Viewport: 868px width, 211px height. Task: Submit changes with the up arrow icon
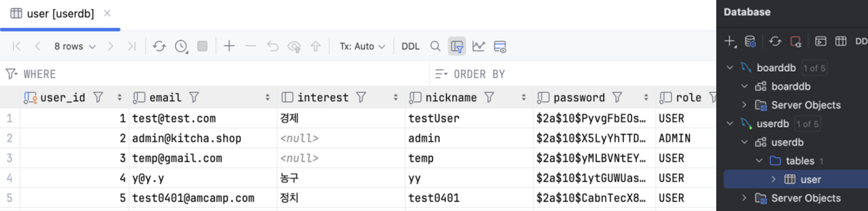point(315,46)
